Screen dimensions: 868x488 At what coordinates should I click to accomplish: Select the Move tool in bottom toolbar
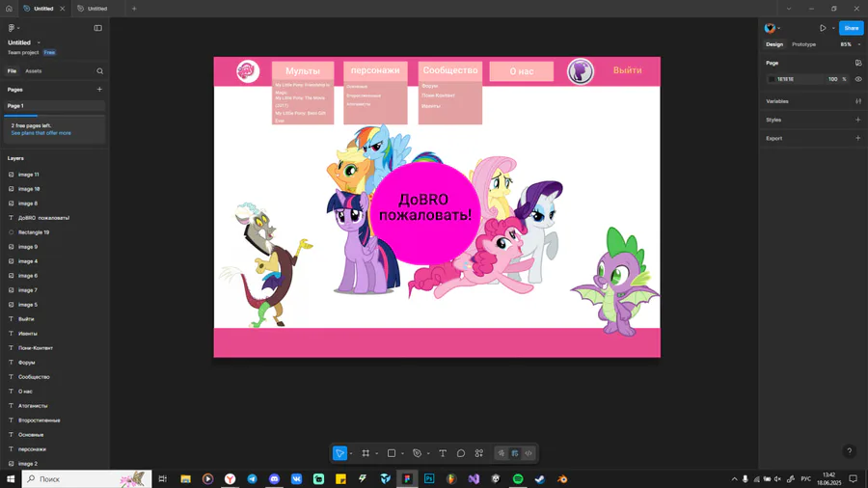click(339, 453)
